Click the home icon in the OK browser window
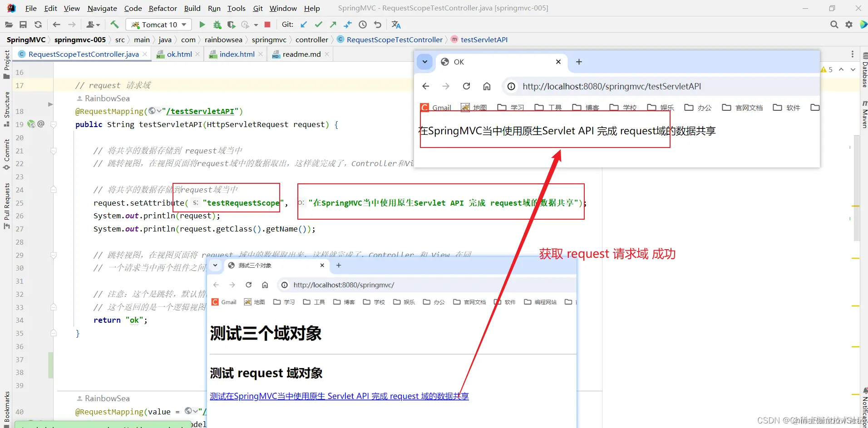Screen dimensions: 868x428 coord(487,86)
